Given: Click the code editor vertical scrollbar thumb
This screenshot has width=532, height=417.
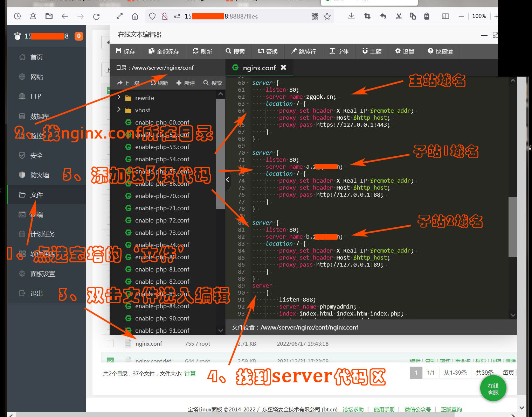Looking at the screenshot, I should click(513, 227).
